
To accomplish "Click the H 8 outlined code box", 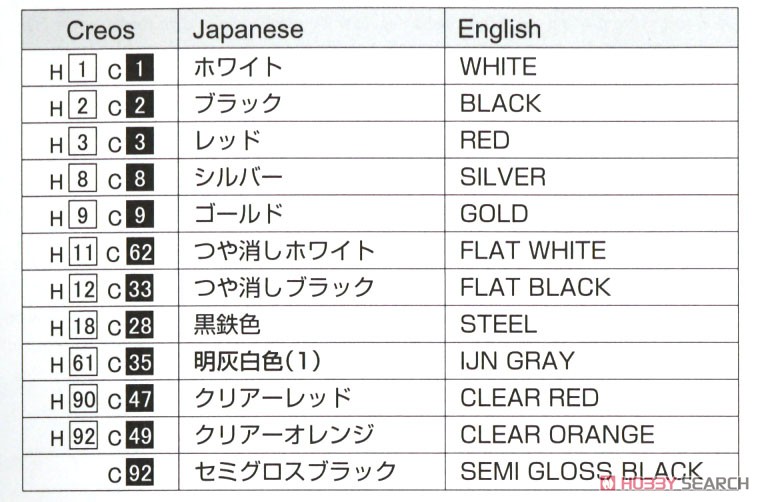I will [82, 178].
